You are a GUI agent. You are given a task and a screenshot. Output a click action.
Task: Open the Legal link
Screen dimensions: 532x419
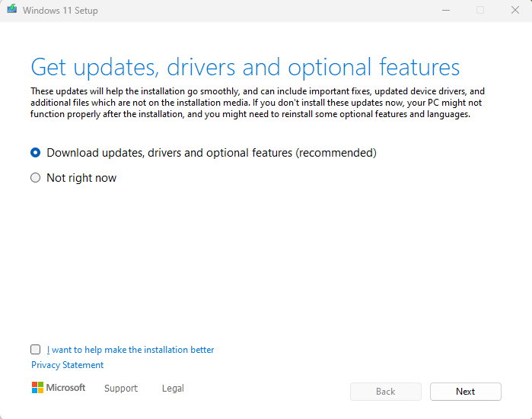click(173, 388)
